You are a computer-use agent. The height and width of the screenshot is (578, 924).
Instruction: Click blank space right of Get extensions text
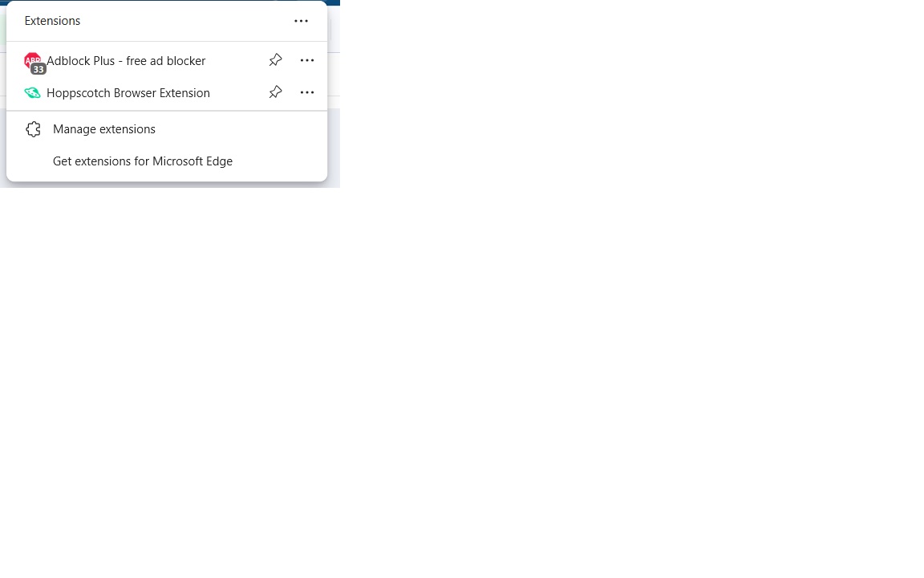coord(277,161)
